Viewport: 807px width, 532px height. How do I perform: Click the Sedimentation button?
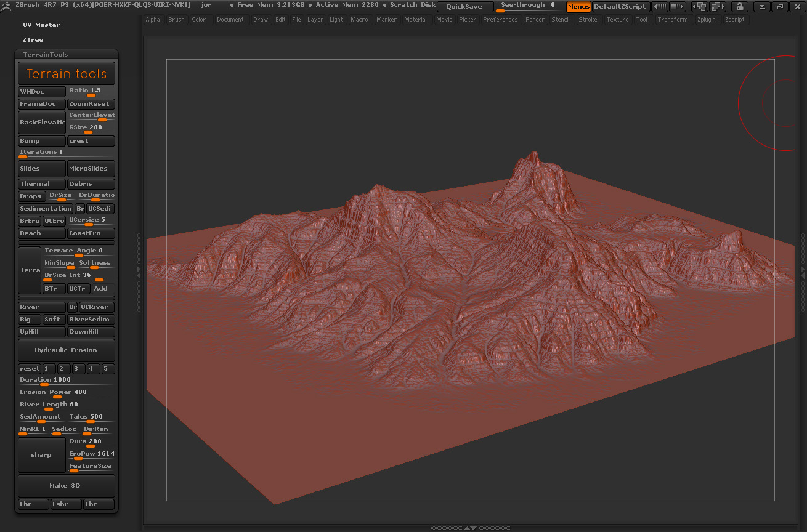46,208
